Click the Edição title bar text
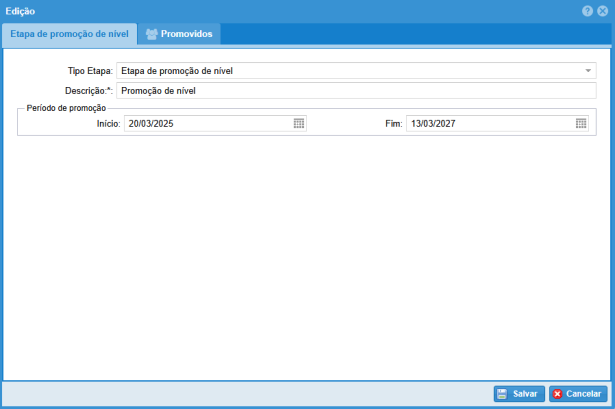Image resolution: width=615 pixels, height=409 pixels. click(20, 10)
